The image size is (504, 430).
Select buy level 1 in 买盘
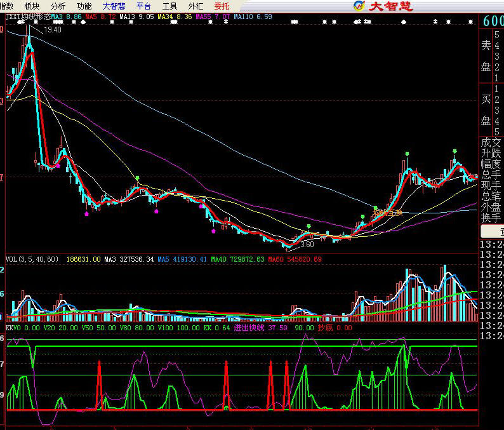click(x=497, y=89)
